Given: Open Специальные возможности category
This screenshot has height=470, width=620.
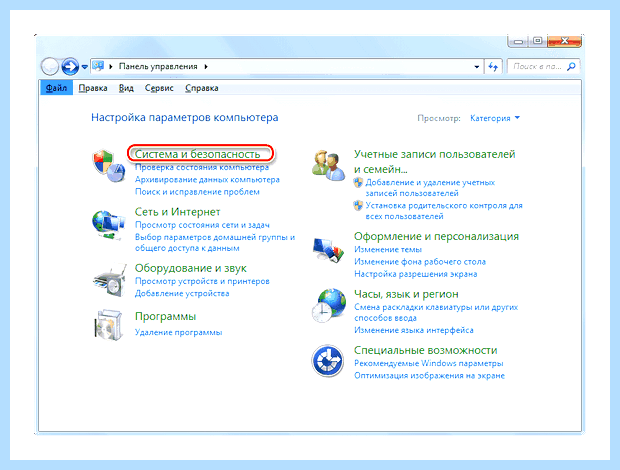Looking at the screenshot, I should [x=425, y=350].
